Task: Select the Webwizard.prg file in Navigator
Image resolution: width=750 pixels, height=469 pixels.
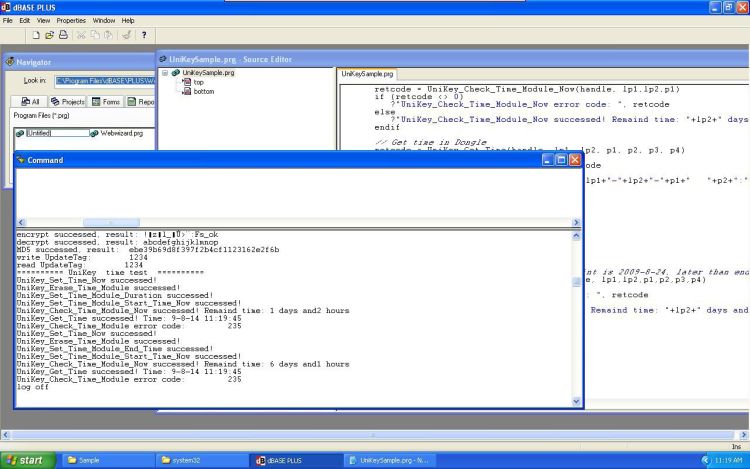Action: tap(117, 133)
